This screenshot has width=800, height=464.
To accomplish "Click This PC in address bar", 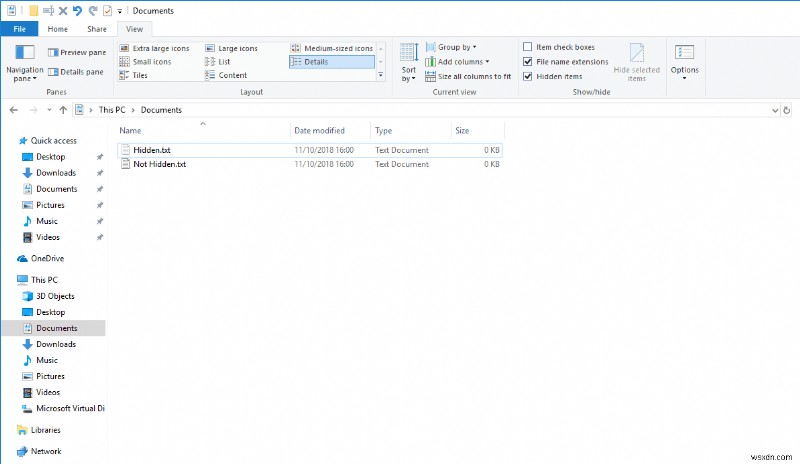I will [x=112, y=110].
